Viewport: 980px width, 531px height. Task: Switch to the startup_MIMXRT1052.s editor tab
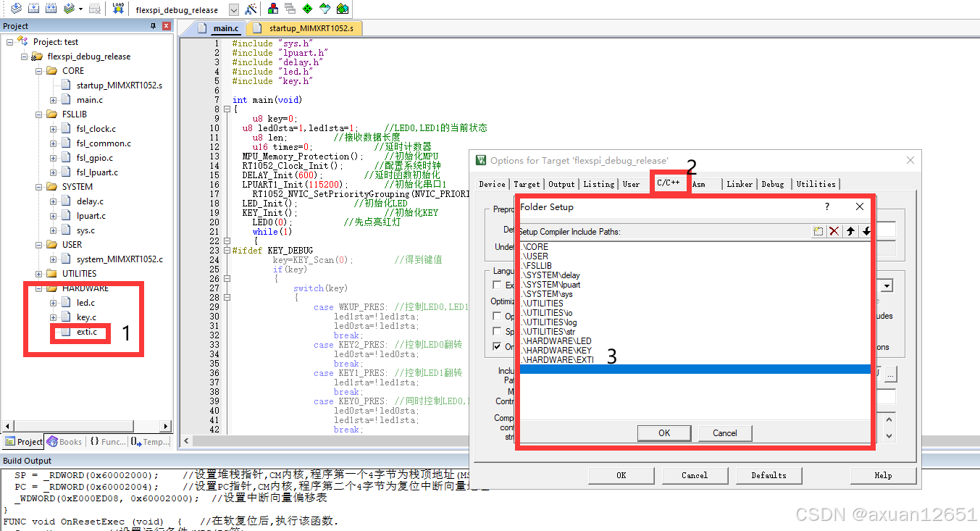click(x=303, y=28)
